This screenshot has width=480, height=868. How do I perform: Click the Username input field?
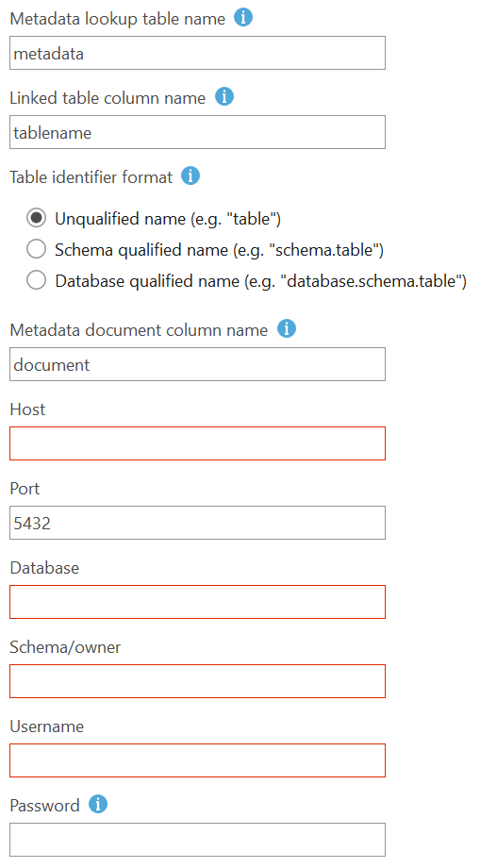[197, 760]
